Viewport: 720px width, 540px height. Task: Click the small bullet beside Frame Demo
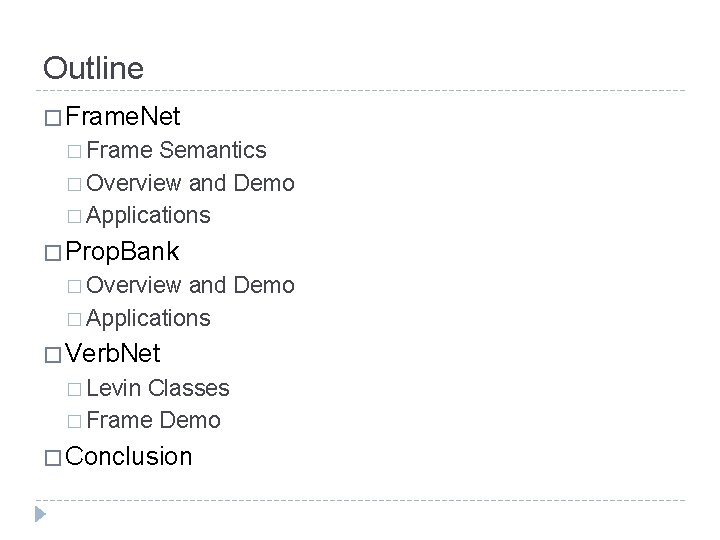point(74,422)
